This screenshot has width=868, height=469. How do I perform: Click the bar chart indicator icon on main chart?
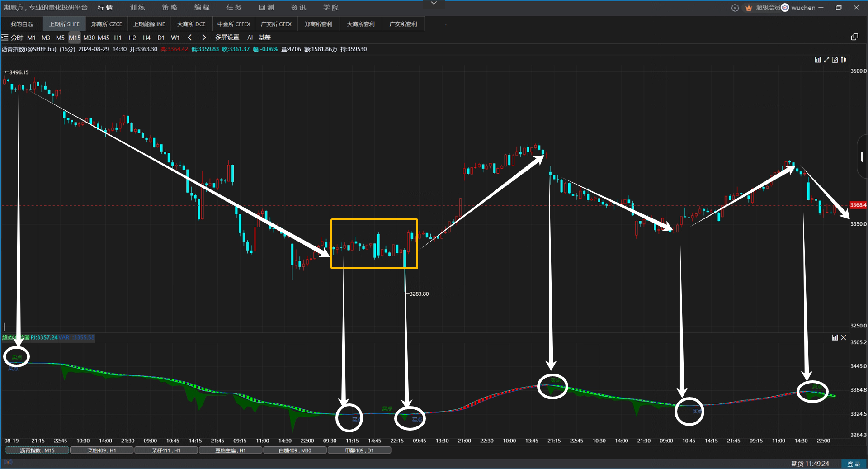[818, 60]
